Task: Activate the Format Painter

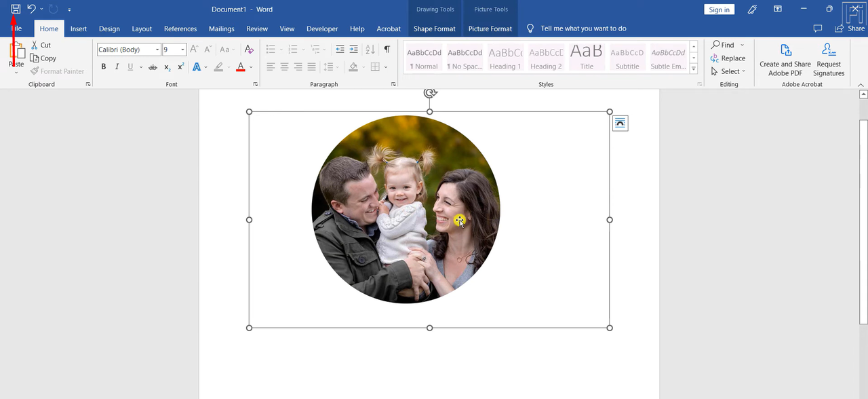Action: 58,71
